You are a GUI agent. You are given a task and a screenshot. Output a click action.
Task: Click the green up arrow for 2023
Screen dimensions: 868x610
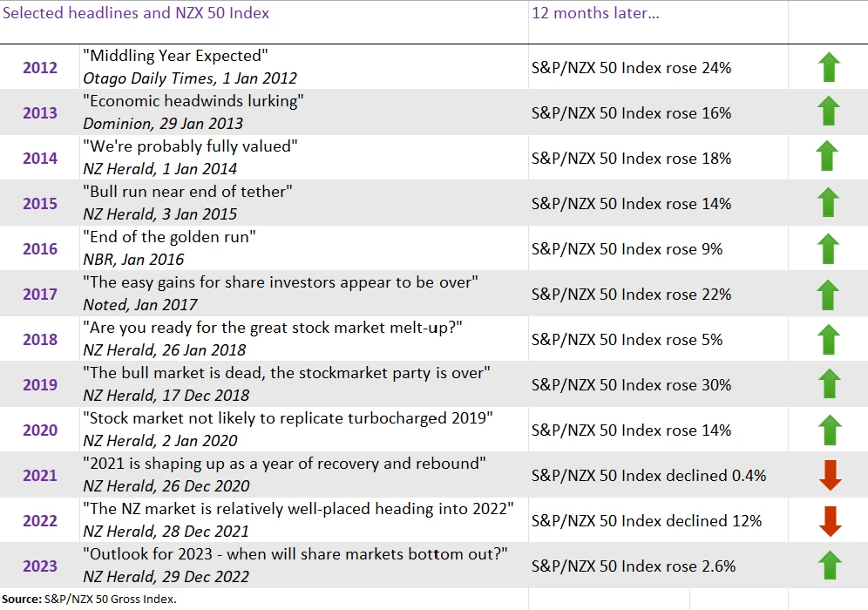828,566
